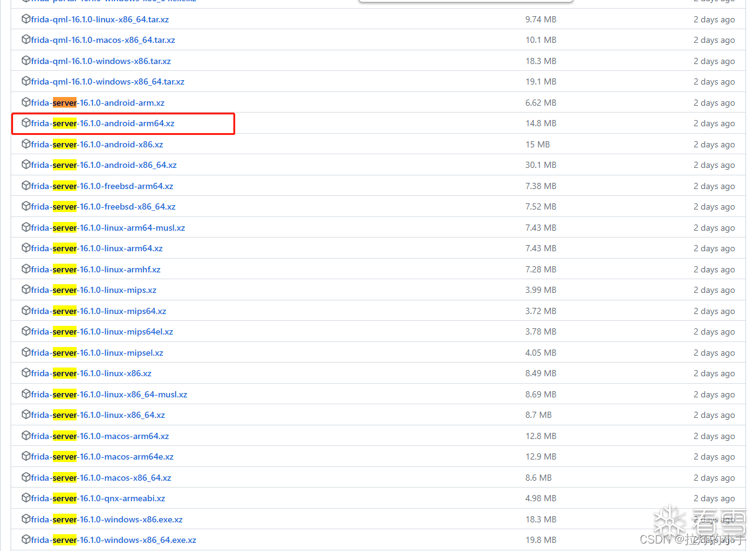Viewport: 756px width, 551px height.
Task: Open frida-server-16.1.0-linux-mipsel.xz link
Action: coord(97,353)
